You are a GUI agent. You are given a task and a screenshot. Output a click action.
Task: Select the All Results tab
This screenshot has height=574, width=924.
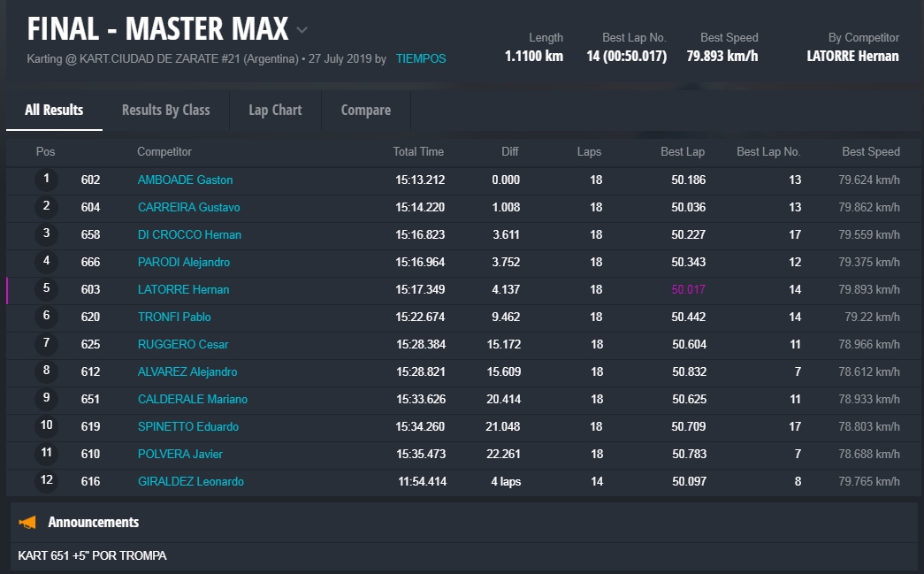pos(54,110)
